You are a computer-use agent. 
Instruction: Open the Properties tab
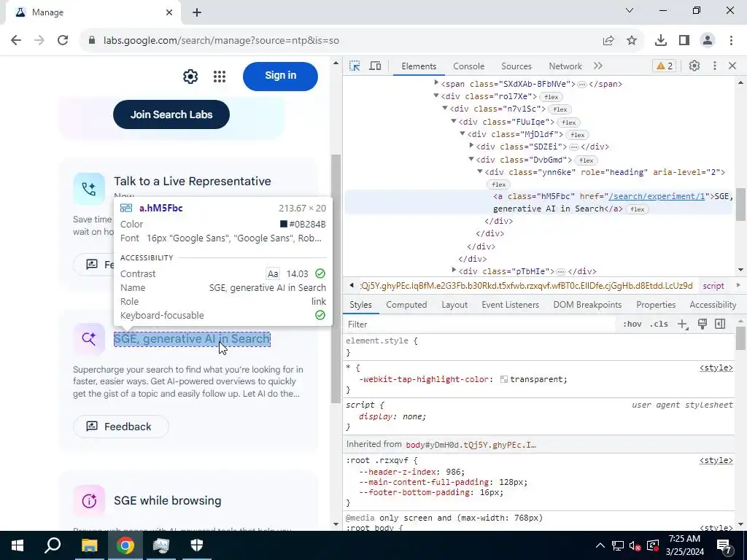pos(656,305)
